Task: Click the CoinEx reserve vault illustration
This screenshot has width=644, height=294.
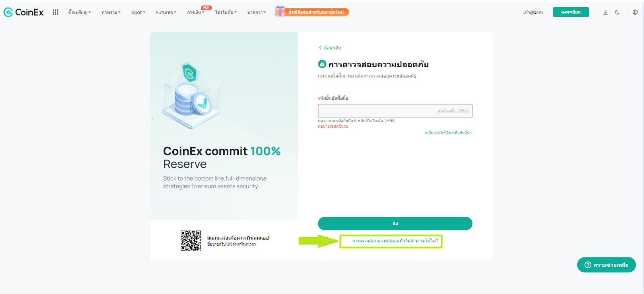Action: coord(192,95)
